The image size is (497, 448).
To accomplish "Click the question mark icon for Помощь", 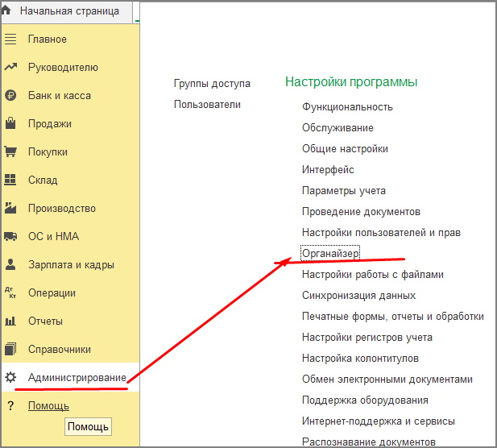I will 10,405.
